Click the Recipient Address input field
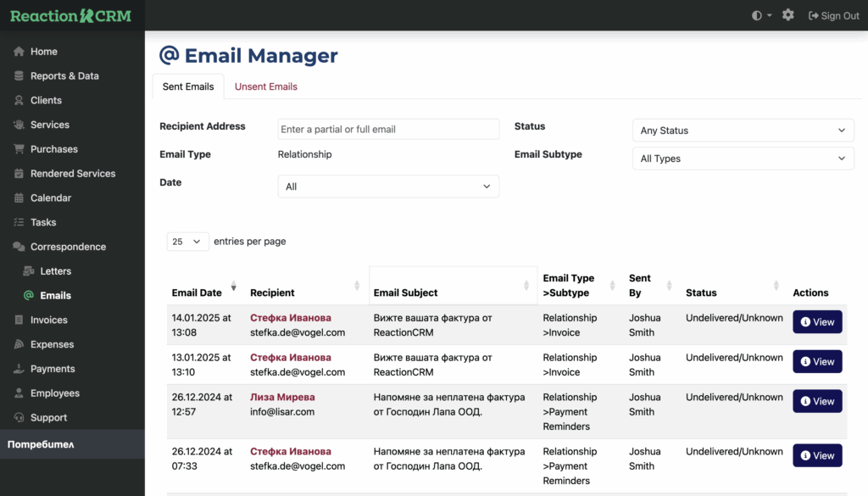Screen dimensions: 868x496 388,129
